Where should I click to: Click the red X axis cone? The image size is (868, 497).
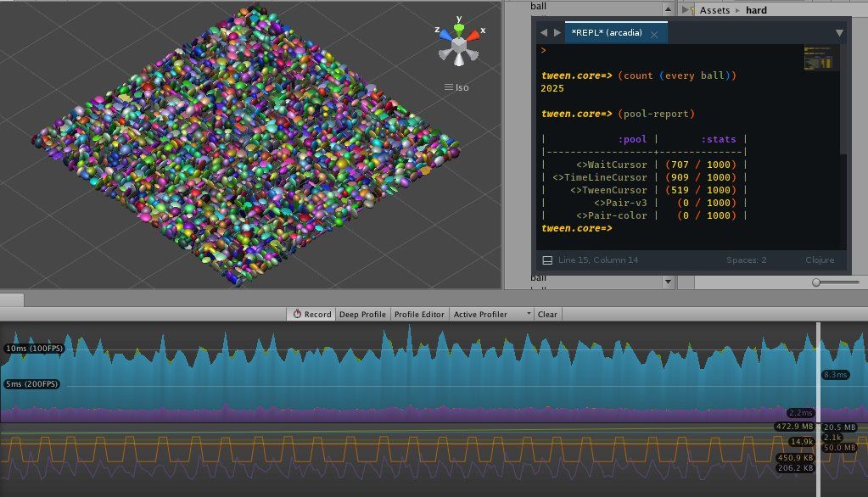click(473, 36)
